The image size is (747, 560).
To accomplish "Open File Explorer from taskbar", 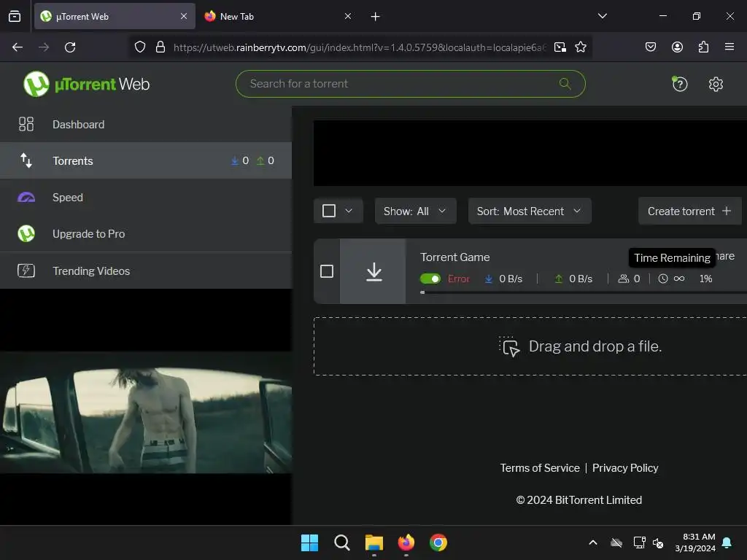I will (374, 542).
